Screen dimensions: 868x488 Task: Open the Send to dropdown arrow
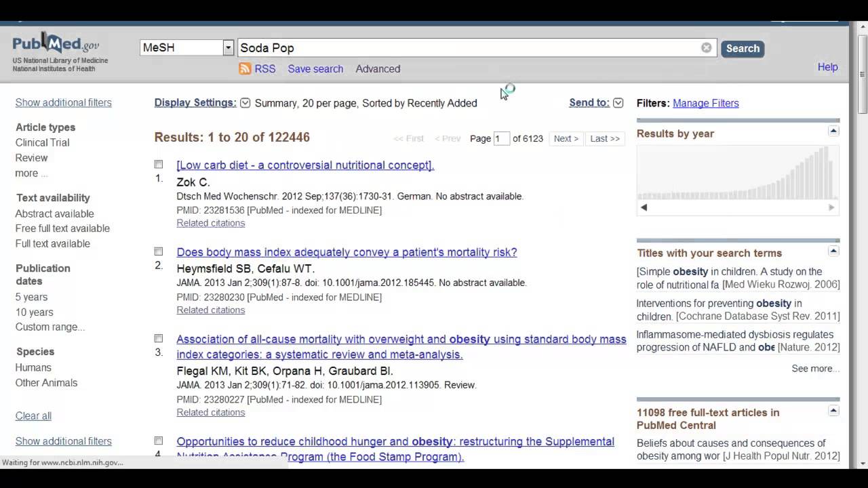[x=618, y=103]
